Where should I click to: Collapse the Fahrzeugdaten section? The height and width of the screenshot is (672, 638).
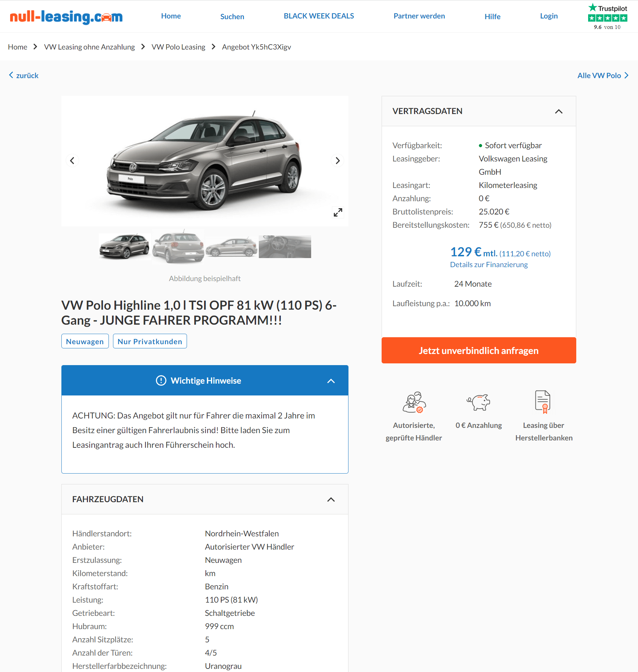pos(331,499)
